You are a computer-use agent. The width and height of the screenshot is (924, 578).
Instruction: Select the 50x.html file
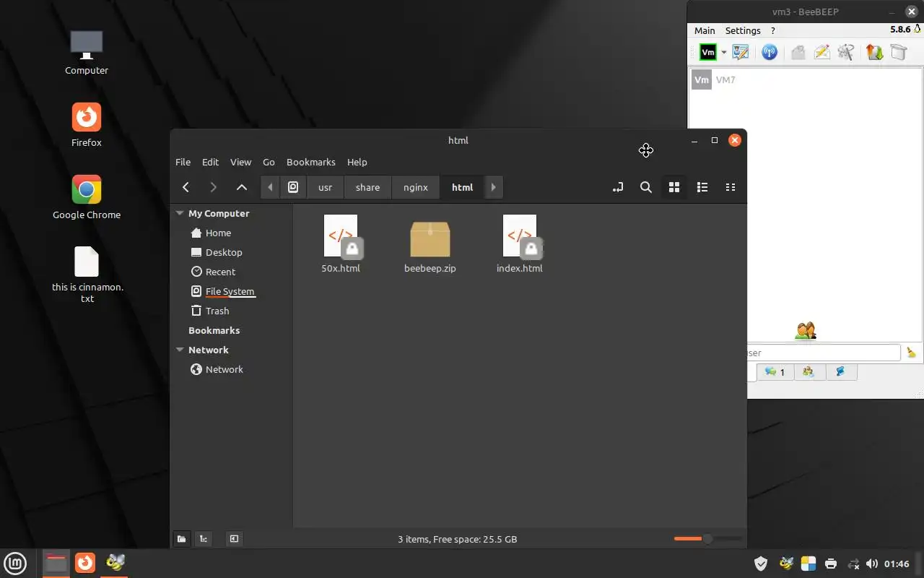point(341,244)
